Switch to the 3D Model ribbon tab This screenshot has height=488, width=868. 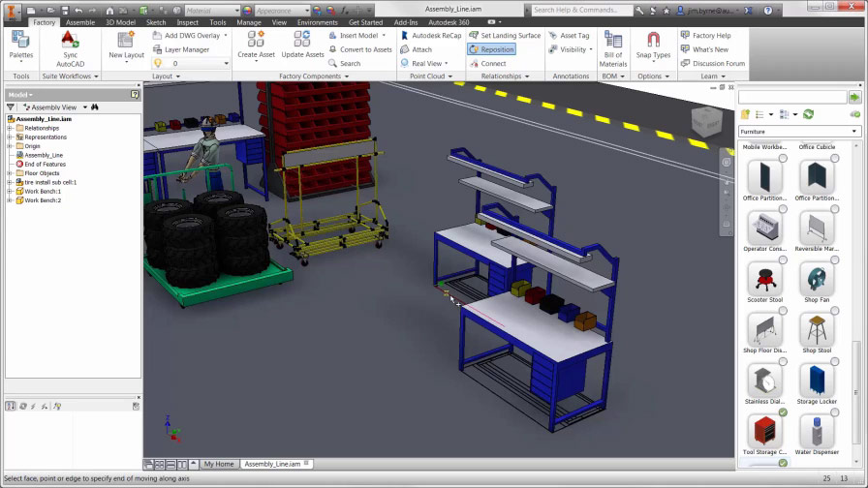coord(120,22)
